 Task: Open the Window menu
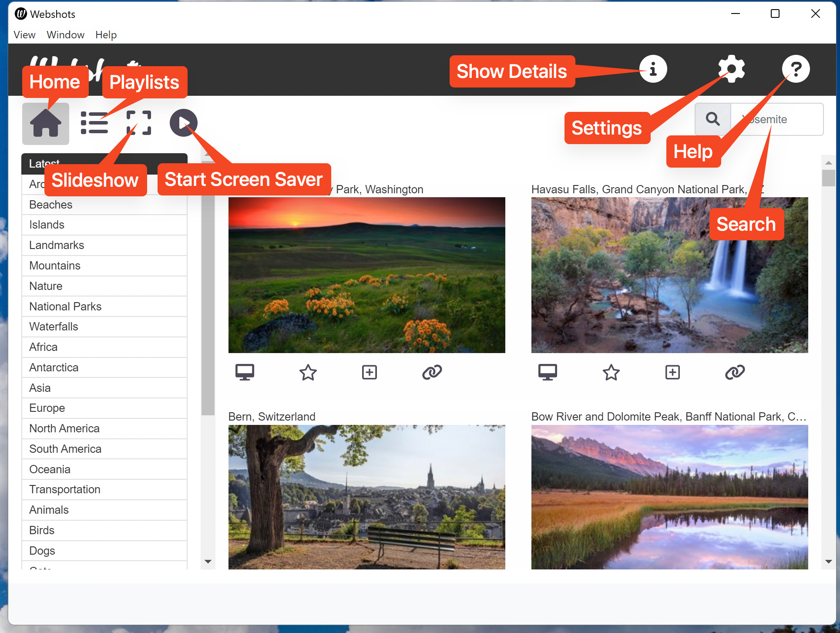coord(65,35)
